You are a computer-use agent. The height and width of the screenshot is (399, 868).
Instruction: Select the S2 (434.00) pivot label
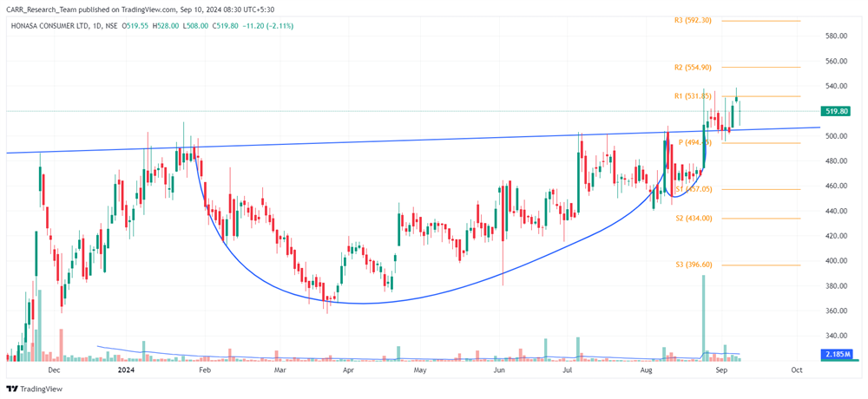click(693, 218)
